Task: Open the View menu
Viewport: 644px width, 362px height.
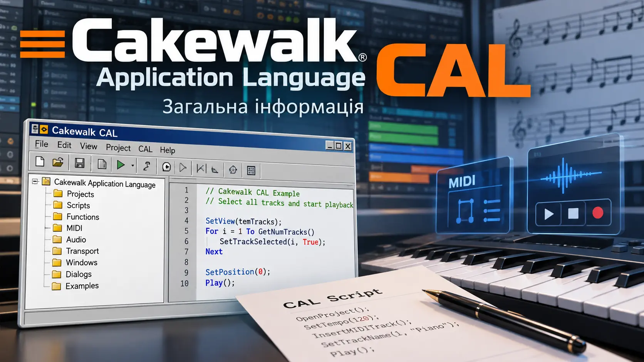Action: click(89, 146)
